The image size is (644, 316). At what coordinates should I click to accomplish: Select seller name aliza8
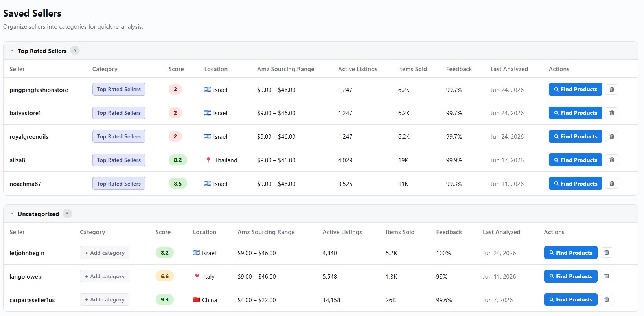coord(17,160)
